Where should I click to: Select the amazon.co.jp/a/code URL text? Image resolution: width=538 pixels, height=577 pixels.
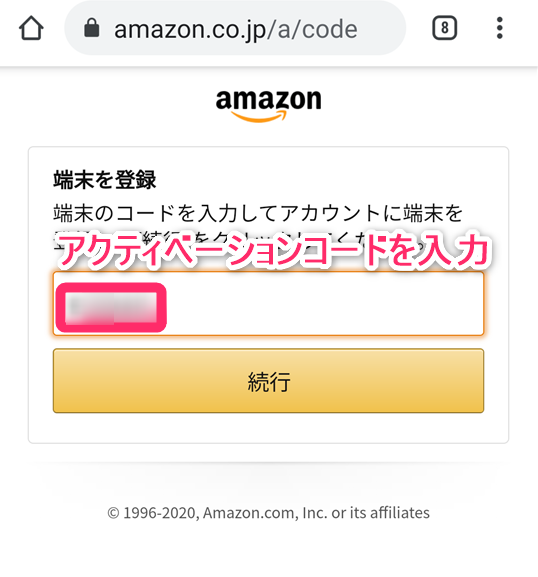[x=236, y=29]
